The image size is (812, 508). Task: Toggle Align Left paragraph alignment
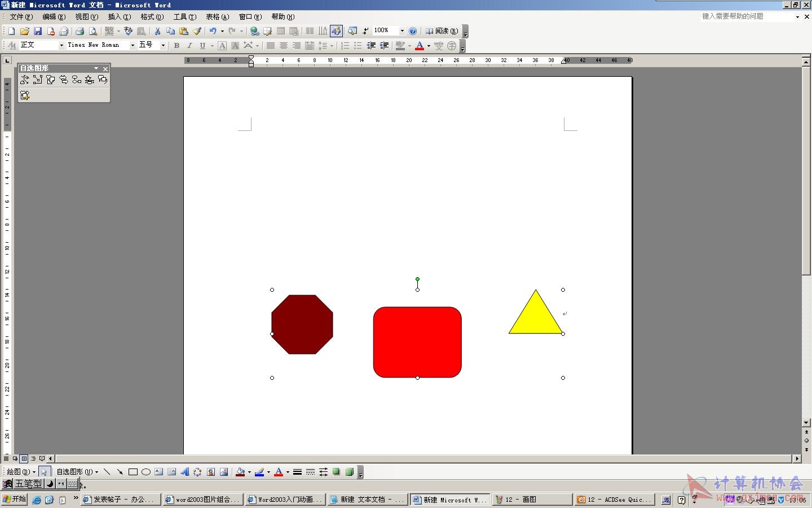(x=271, y=45)
